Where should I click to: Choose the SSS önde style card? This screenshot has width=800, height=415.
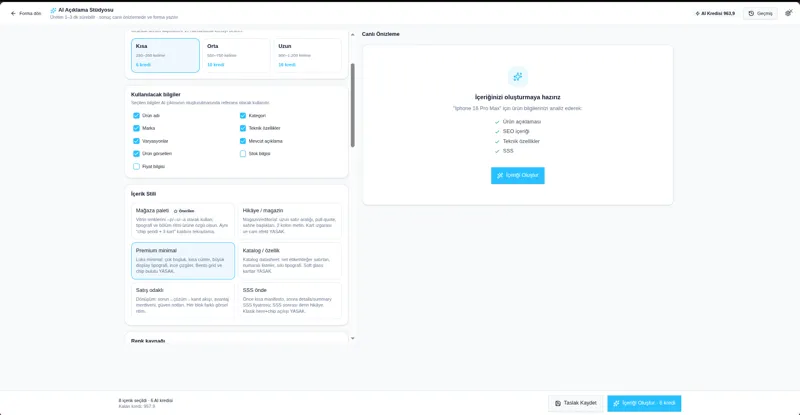coord(290,300)
